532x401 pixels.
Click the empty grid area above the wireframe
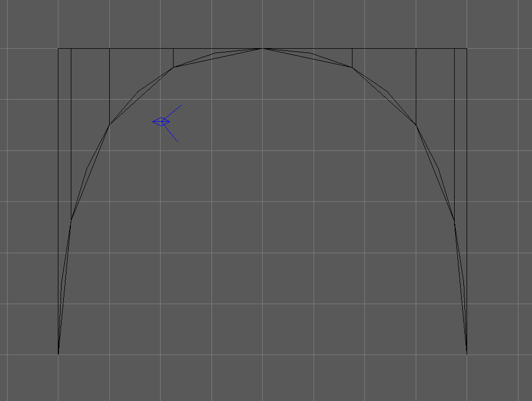pyautogui.click(x=262, y=22)
